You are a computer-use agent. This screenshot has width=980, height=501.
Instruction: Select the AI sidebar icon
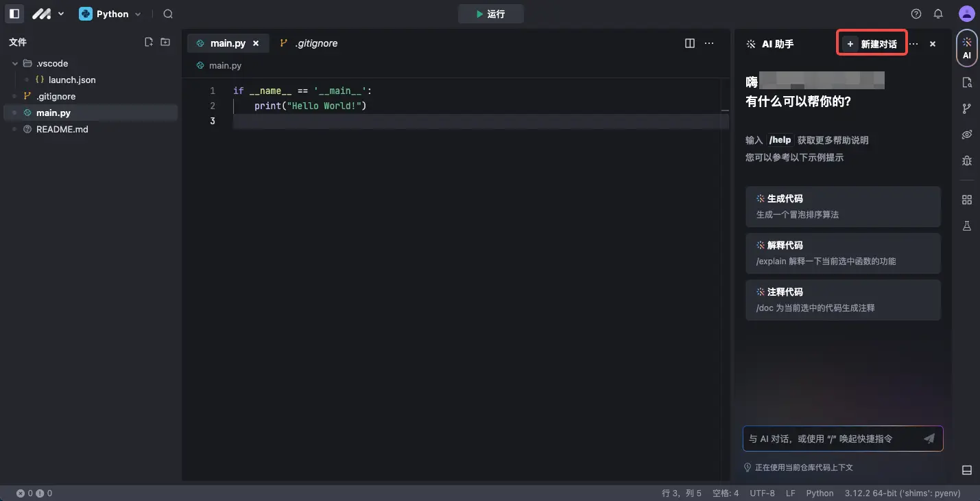pyautogui.click(x=967, y=48)
